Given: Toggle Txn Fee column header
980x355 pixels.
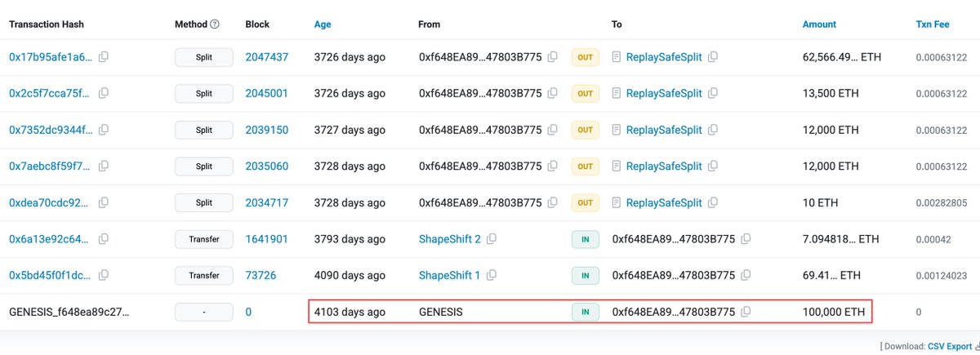Looking at the screenshot, I should (x=933, y=24).
